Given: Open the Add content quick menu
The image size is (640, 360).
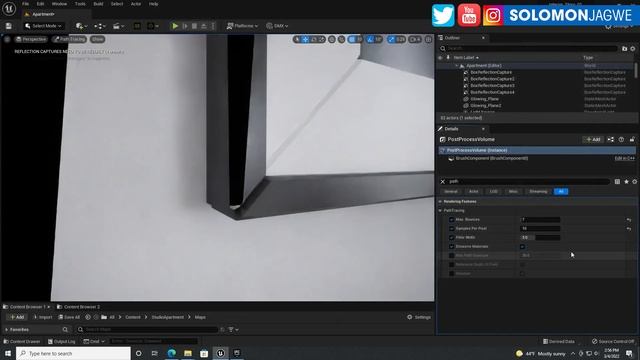Looking at the screenshot, I should [81, 26].
